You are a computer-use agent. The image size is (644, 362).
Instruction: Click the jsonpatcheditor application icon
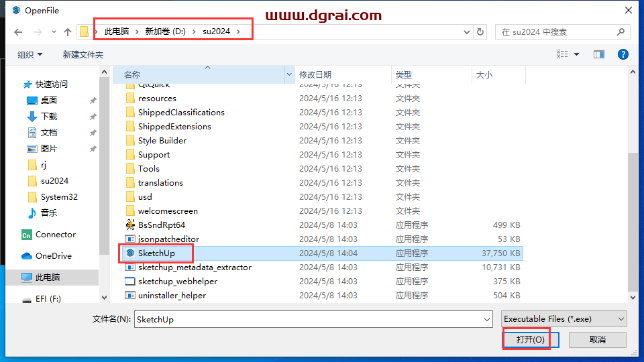pos(129,239)
